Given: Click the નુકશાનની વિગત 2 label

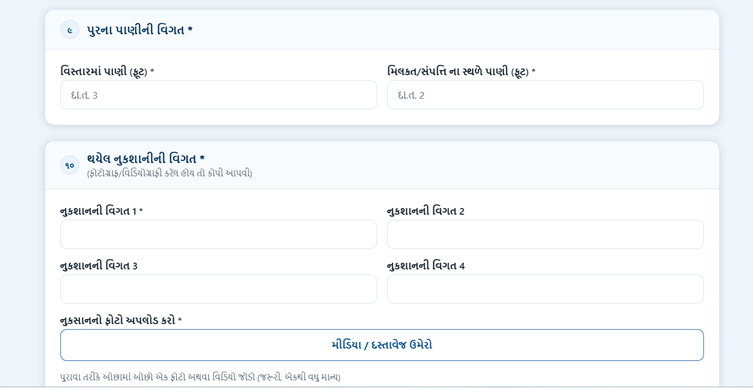Looking at the screenshot, I should click(x=425, y=211).
